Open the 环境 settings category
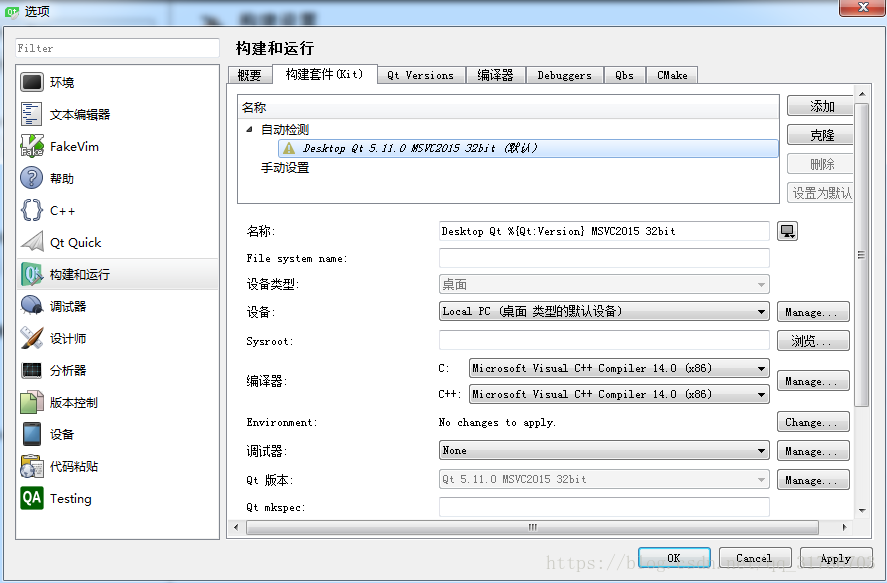This screenshot has width=887, height=583. coord(118,83)
